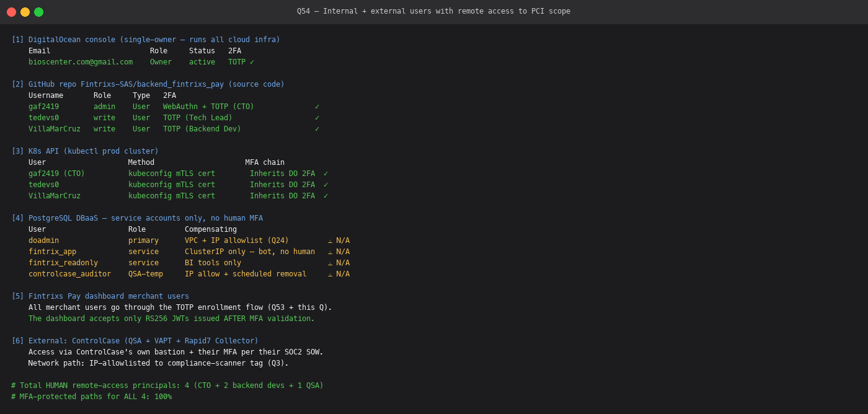Click 'MFA chain' column header

(x=265, y=162)
